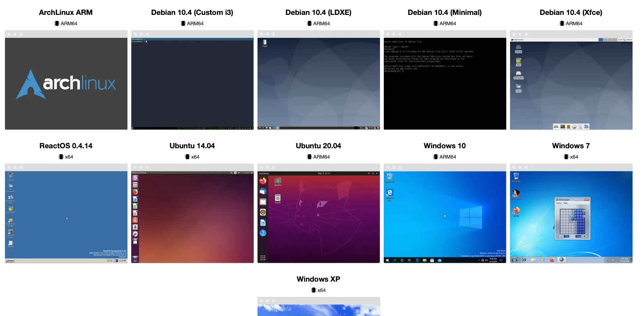Click the Start button in ReactOS screenshot
Image resolution: width=644 pixels, height=316 pixels.
point(10,261)
